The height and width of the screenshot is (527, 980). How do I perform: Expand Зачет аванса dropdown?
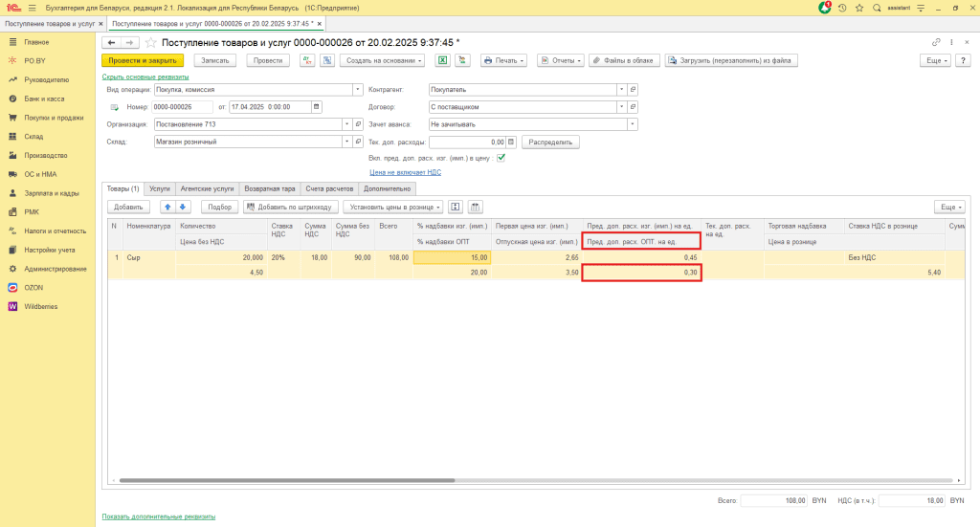(x=633, y=124)
